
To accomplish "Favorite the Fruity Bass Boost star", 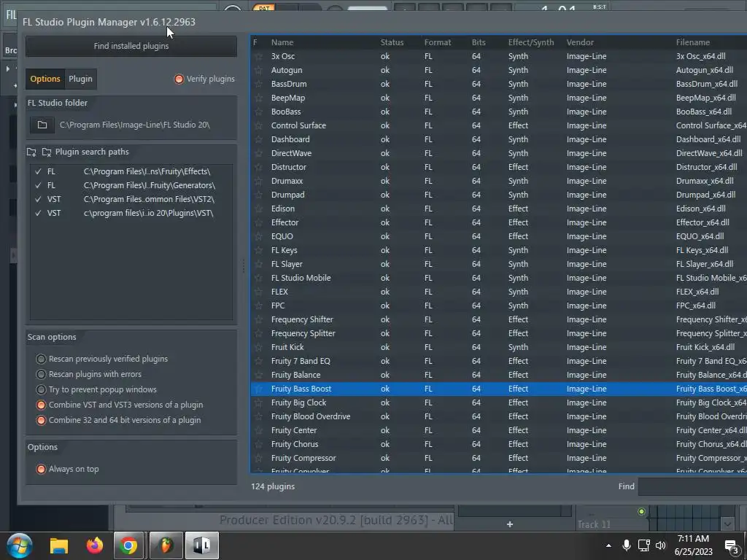I will click(258, 389).
